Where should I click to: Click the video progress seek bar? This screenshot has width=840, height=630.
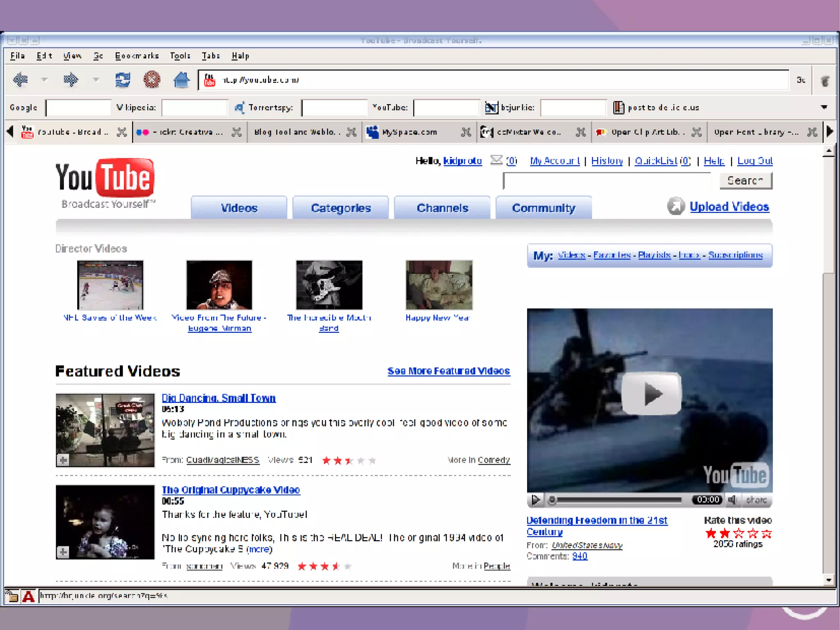click(619, 500)
